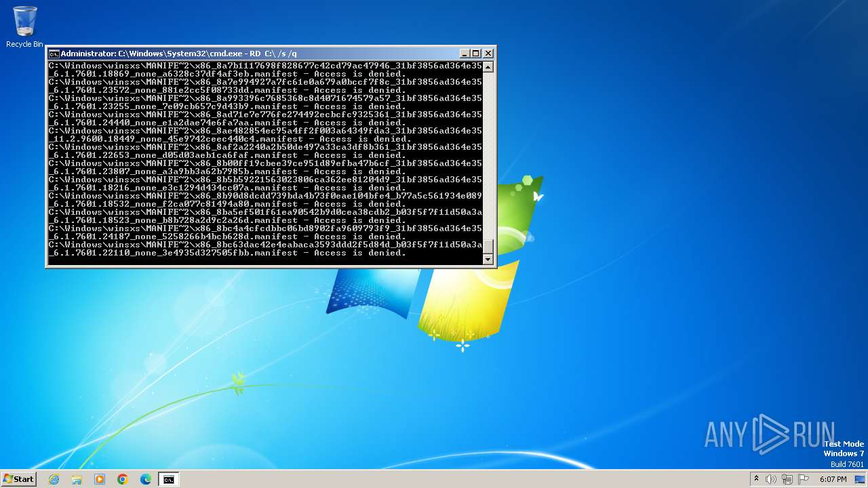Click the cmd.exe window title bar text
This screenshot has width=868, height=488.
(179, 54)
